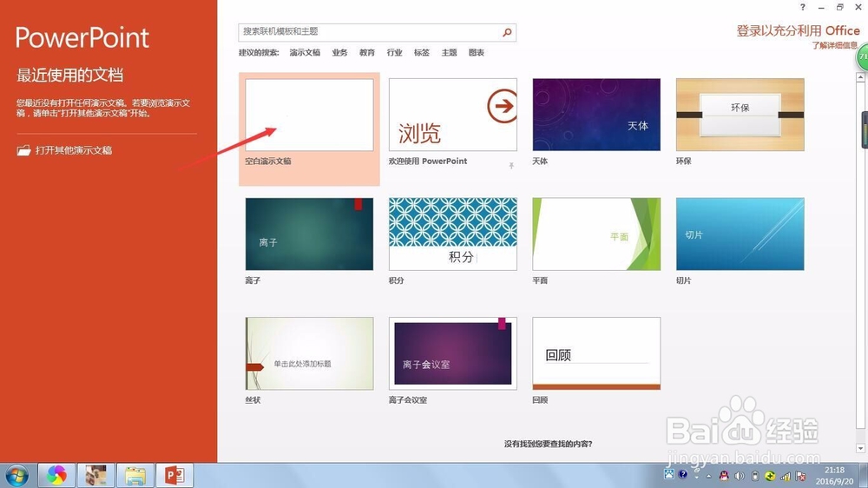Minimize the PowerPoint window
This screenshot has width=868, height=488.
[x=821, y=7]
